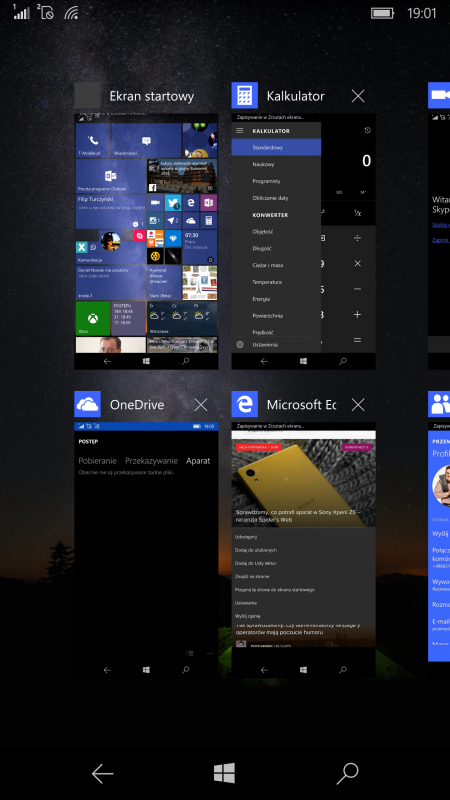
Task: Tap the Microsoft Edge app icon
Action: (x=244, y=405)
